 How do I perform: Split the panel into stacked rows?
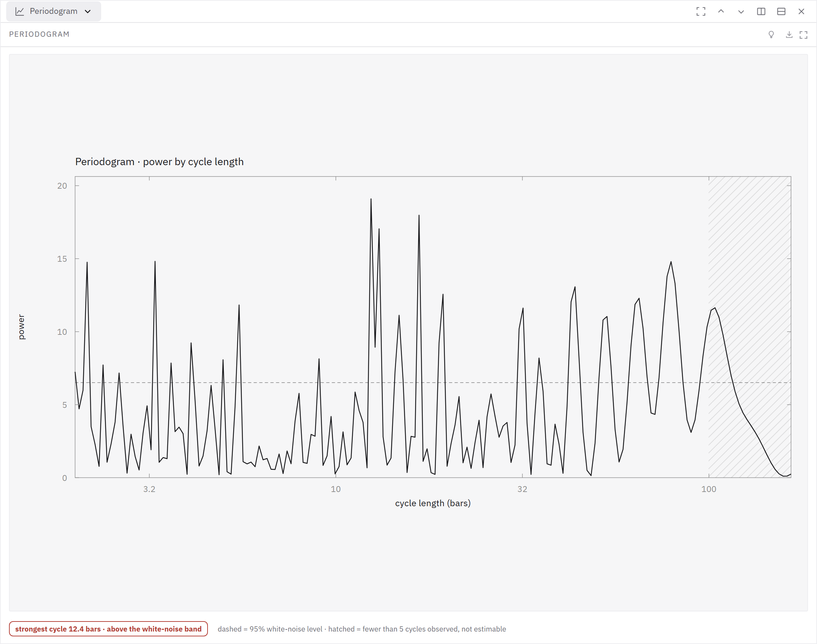781,11
